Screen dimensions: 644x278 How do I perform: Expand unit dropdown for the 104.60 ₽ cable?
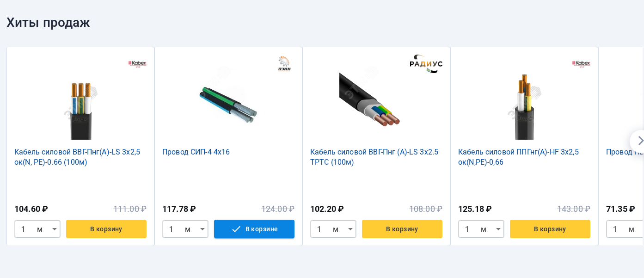pos(55,229)
